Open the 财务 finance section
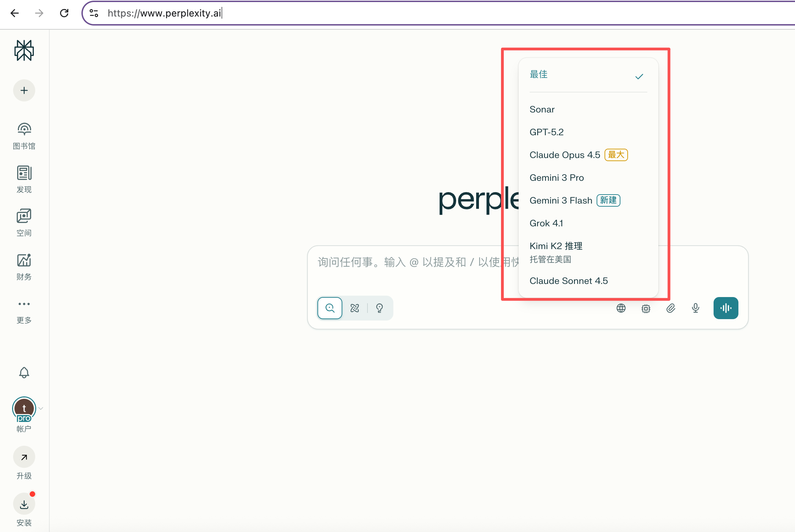795x532 pixels. (24, 267)
